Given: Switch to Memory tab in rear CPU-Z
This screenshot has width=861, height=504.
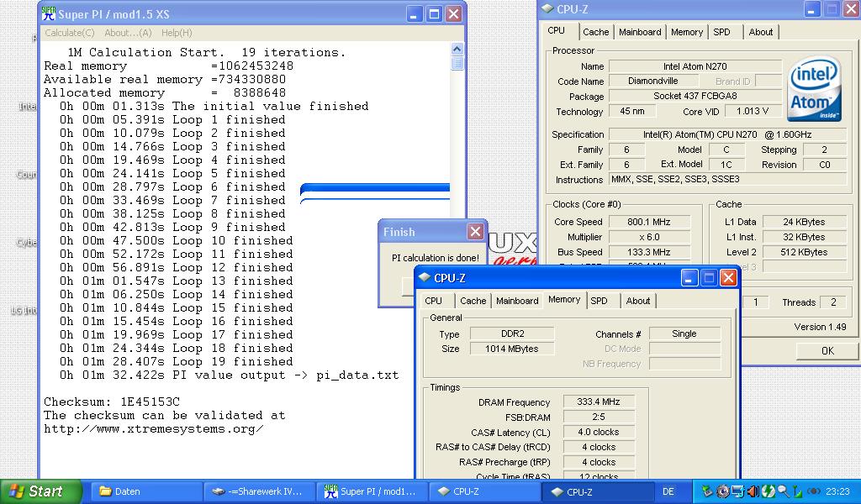Looking at the screenshot, I should [686, 32].
